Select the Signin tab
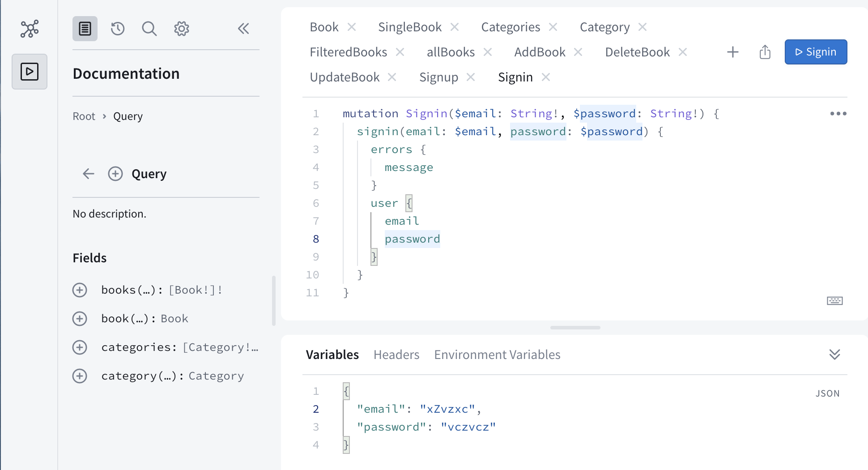Screen dimensions: 868x470 click(x=515, y=77)
